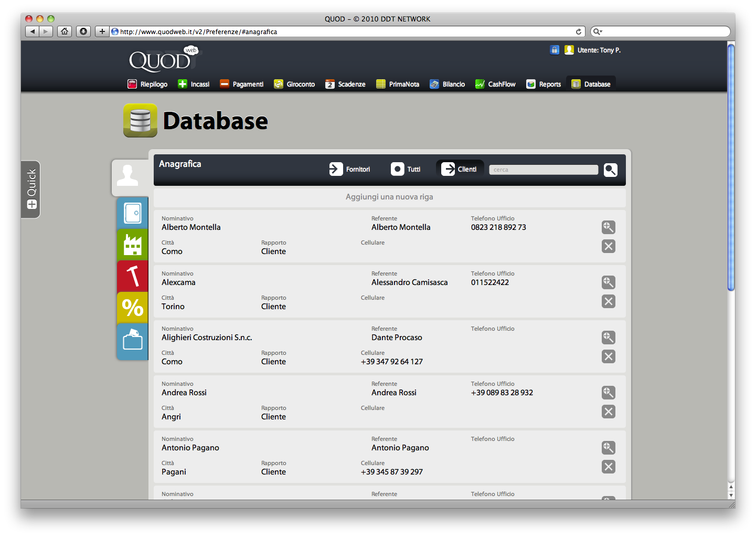View details of the Andrea Rossi record

609,393
